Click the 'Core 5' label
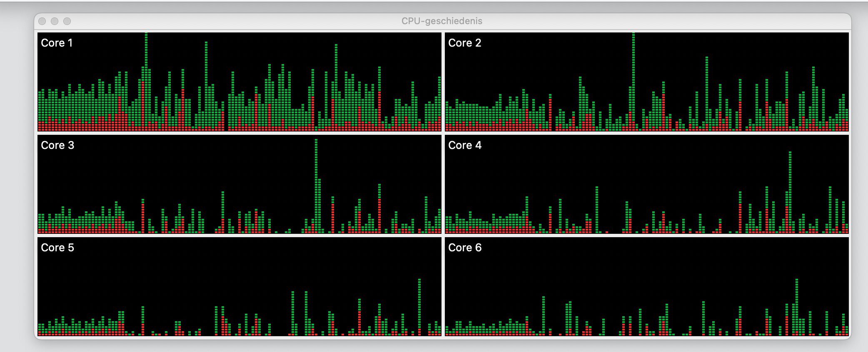Image resolution: width=868 pixels, height=352 pixels. pyautogui.click(x=57, y=248)
